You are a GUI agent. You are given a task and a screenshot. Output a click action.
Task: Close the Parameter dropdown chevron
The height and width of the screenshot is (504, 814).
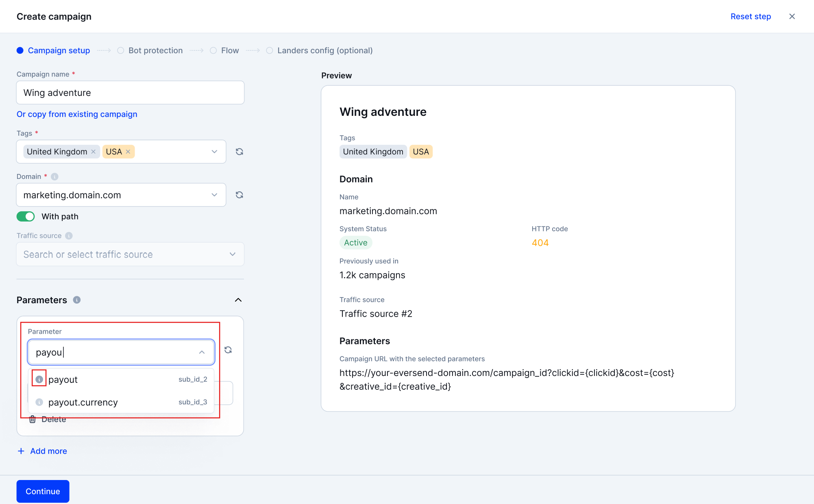pyautogui.click(x=202, y=352)
